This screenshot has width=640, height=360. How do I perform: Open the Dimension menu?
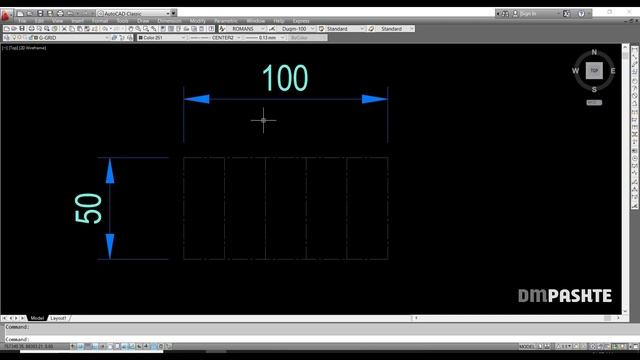[x=169, y=21]
